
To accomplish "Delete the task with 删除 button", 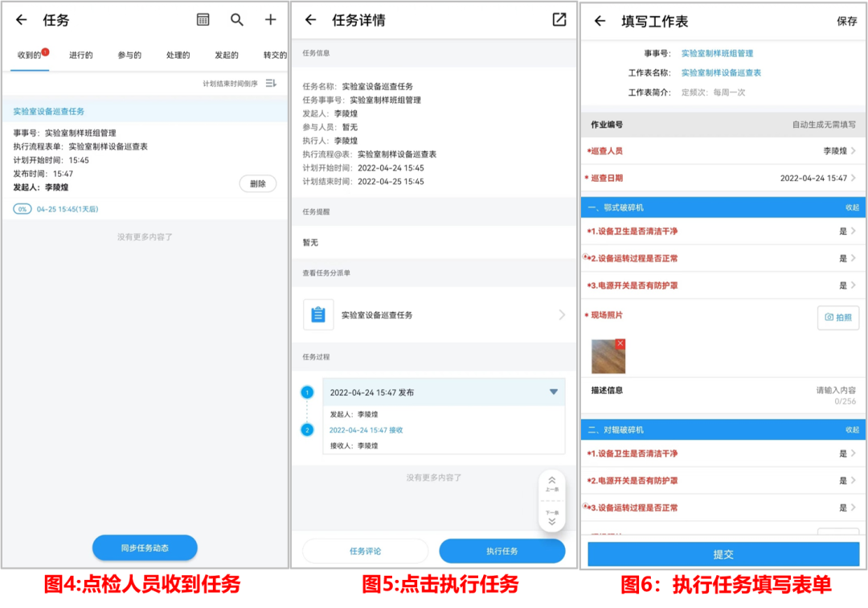I will 257,184.
